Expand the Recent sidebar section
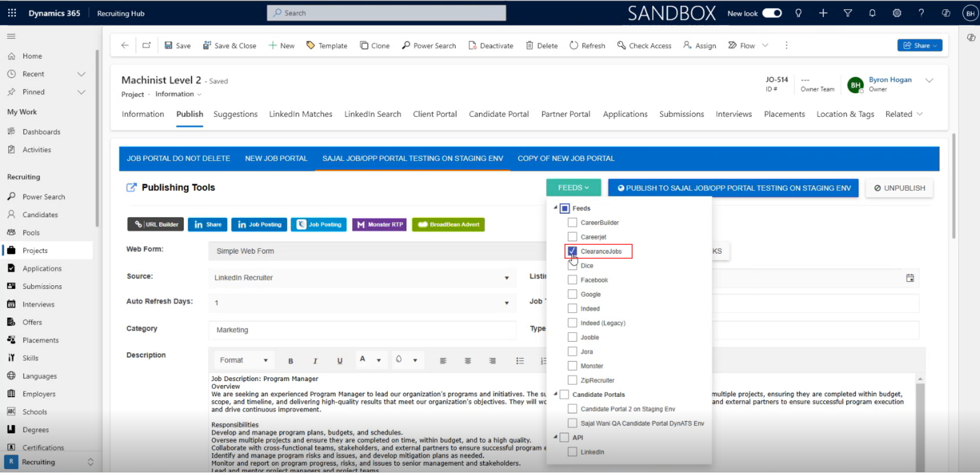980x475 pixels. [x=81, y=74]
